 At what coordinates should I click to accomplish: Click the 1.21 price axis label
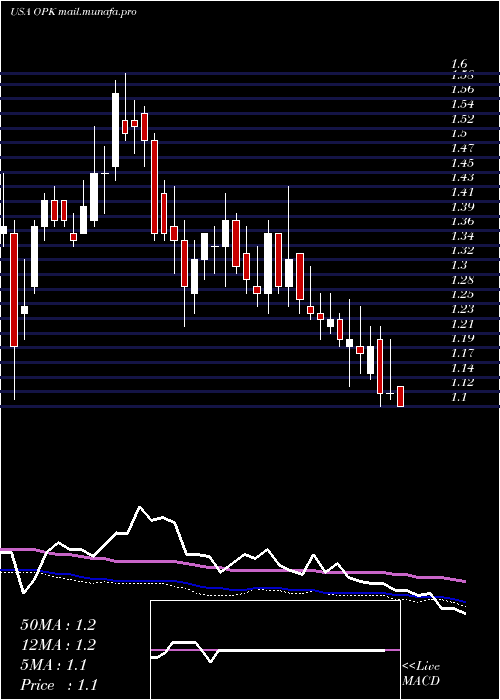coord(462,324)
